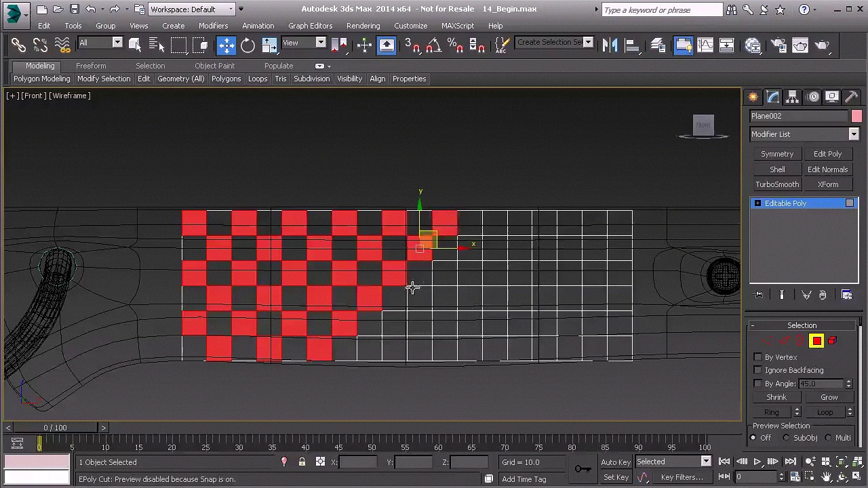Image resolution: width=868 pixels, height=488 pixels.
Task: Toggle Percent Snap
Action: click(455, 45)
